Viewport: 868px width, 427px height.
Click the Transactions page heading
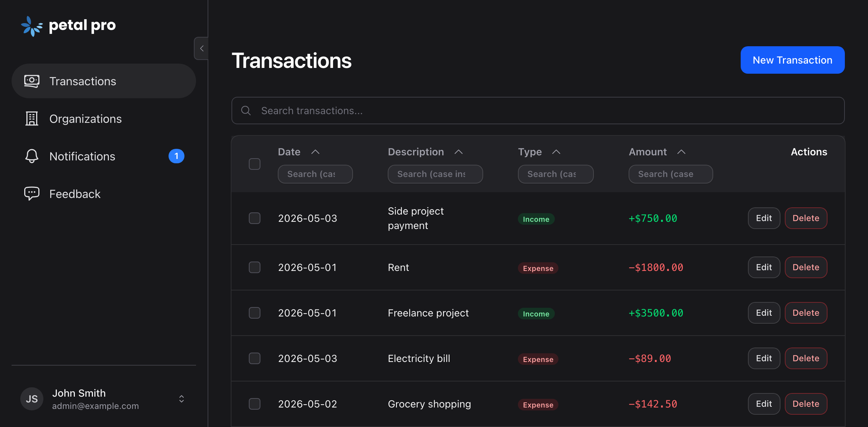coord(292,60)
